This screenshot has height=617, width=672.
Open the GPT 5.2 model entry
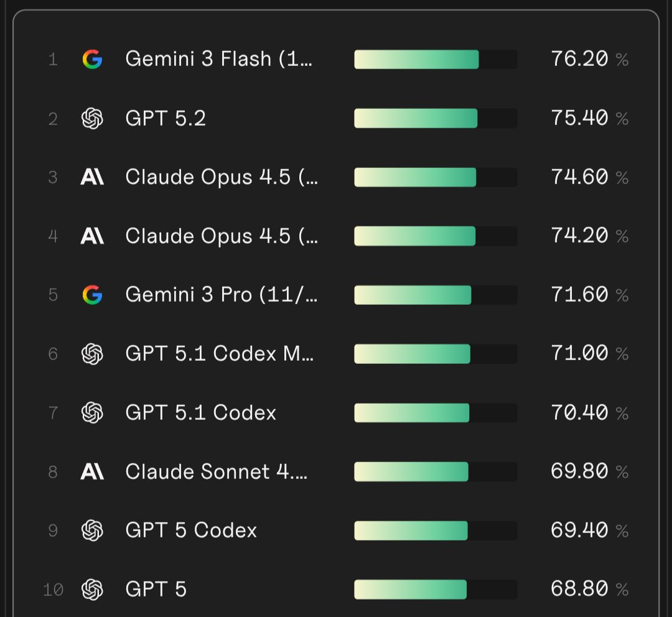click(x=166, y=118)
